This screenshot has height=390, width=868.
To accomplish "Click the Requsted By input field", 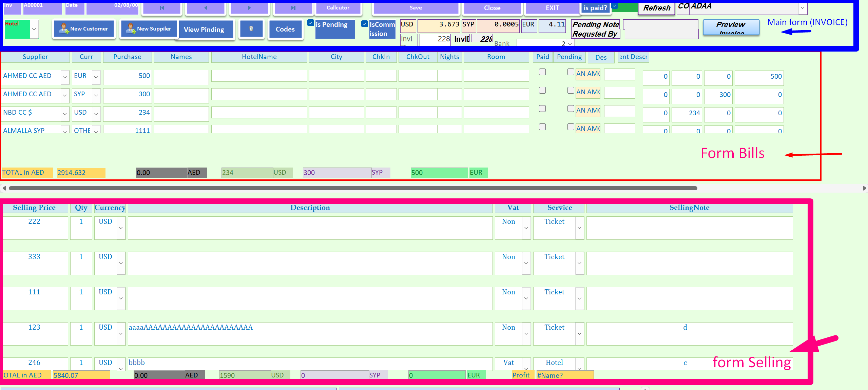I will pyautogui.click(x=661, y=34).
